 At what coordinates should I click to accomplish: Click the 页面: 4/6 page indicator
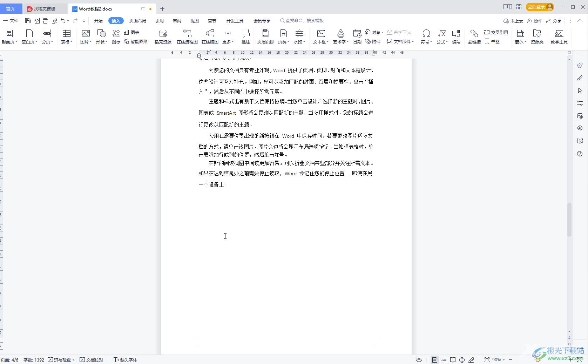coord(9,360)
